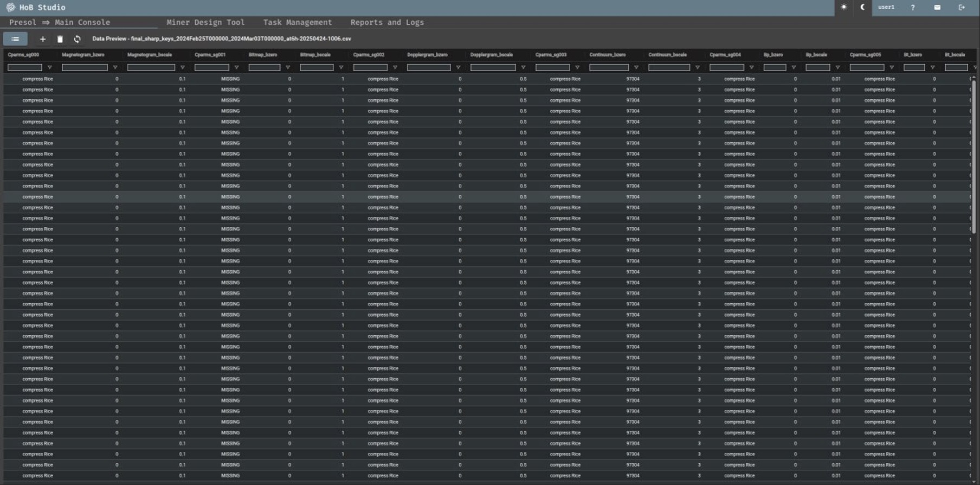Click the logout icon
Image resolution: width=980 pixels, height=485 pixels.
tap(962, 8)
